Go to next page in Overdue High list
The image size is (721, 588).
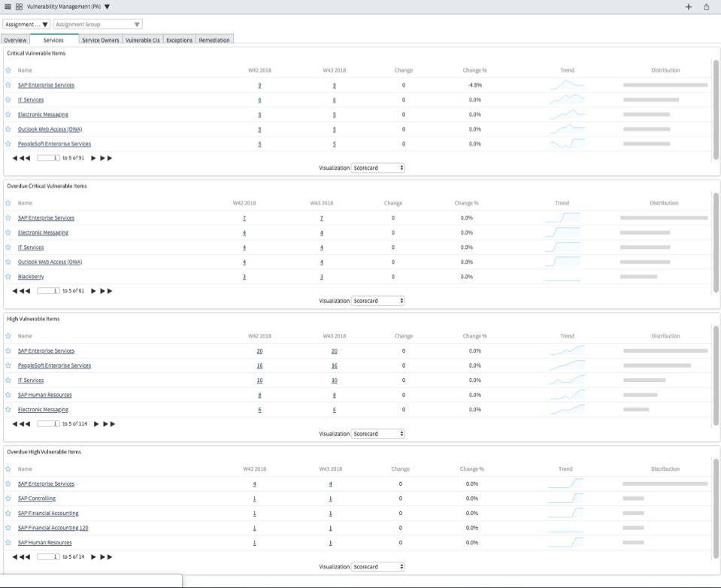(x=93, y=556)
